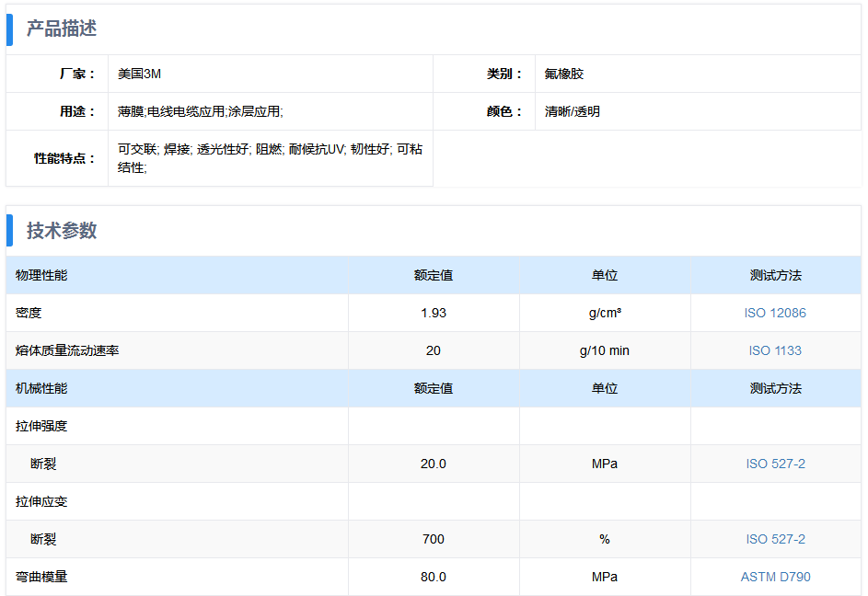This screenshot has height=596, width=868.
Task: Click the 性能特点： label
Action: [x=64, y=158]
